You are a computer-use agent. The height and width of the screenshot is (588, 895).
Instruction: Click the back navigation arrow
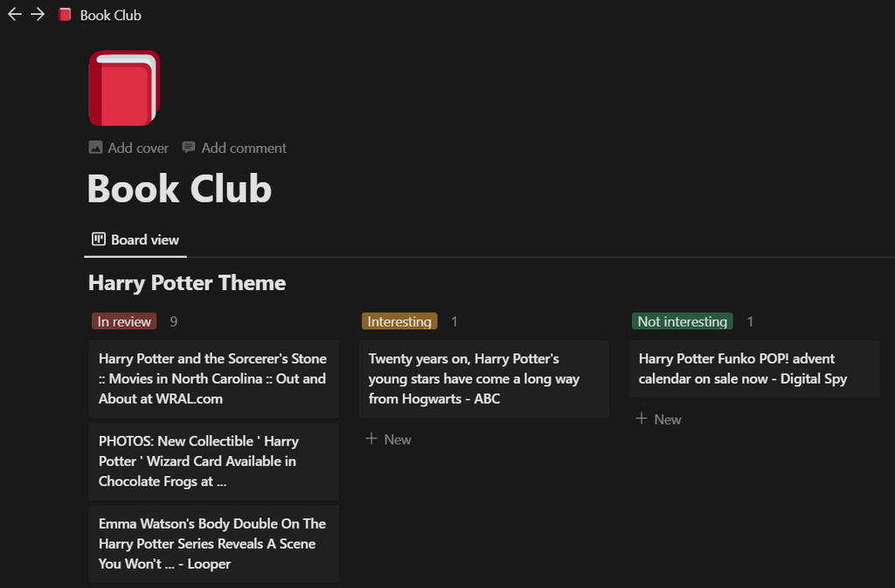coord(14,15)
